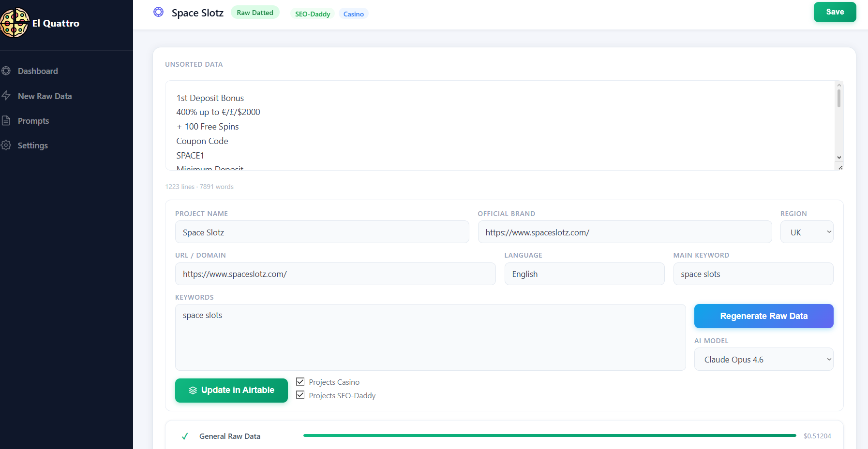Click the URL / DOMAIN field label
This screenshot has height=449, width=868.
[200, 255]
